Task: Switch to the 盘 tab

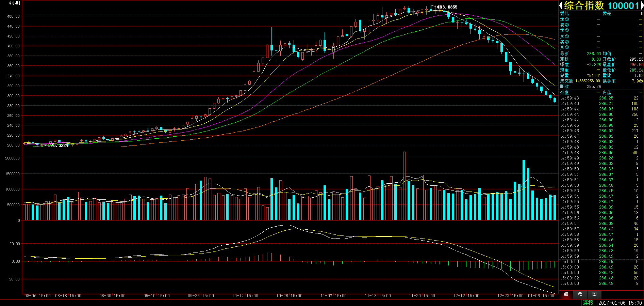Action: tap(580, 294)
